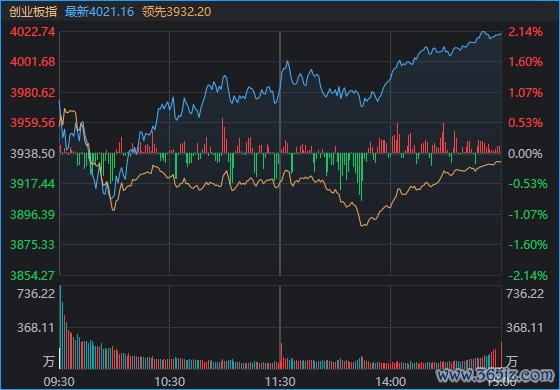
Task: Click the 创业板指 index title
Action: tap(33, 12)
